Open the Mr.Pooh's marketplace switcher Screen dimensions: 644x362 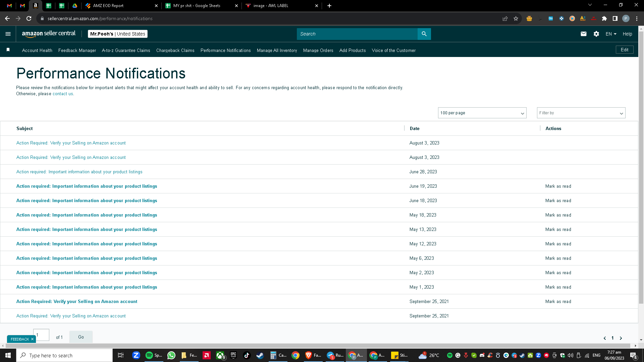[x=118, y=34]
